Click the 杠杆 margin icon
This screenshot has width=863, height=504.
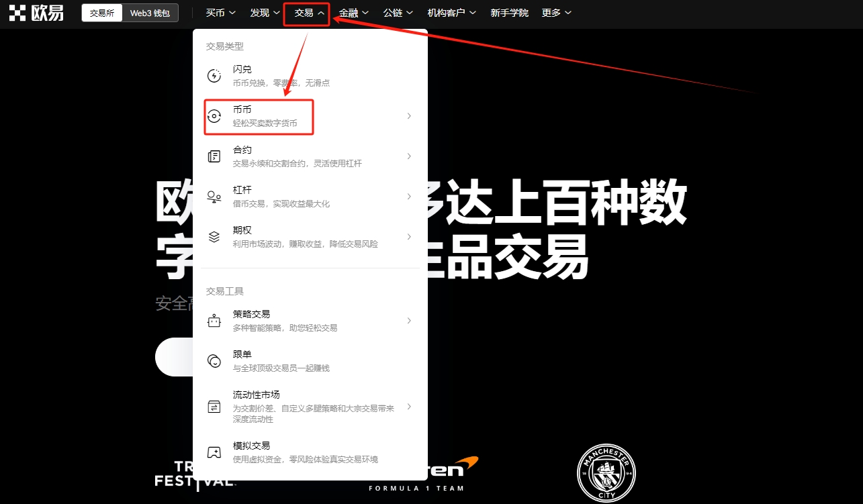coord(214,197)
